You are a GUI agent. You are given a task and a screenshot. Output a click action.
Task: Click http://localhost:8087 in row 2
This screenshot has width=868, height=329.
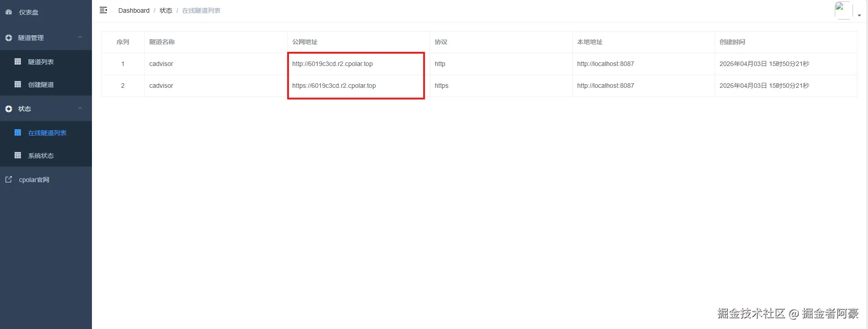[605, 86]
